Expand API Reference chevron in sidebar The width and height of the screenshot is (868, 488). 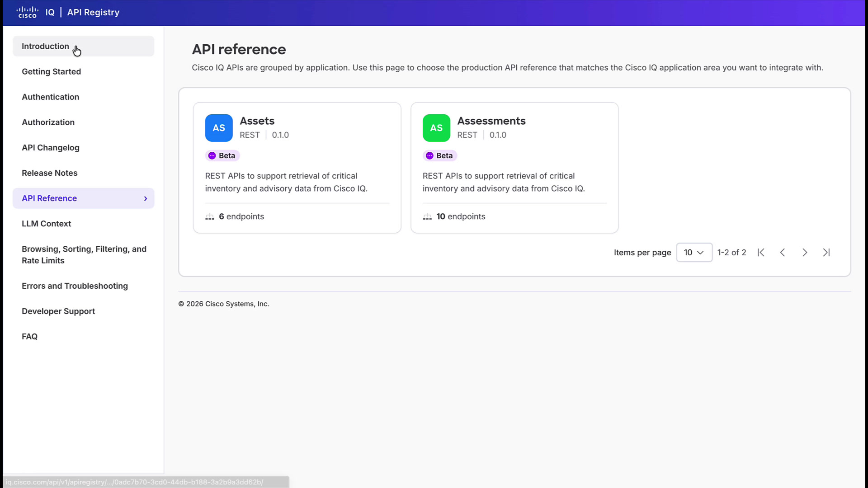coord(146,198)
